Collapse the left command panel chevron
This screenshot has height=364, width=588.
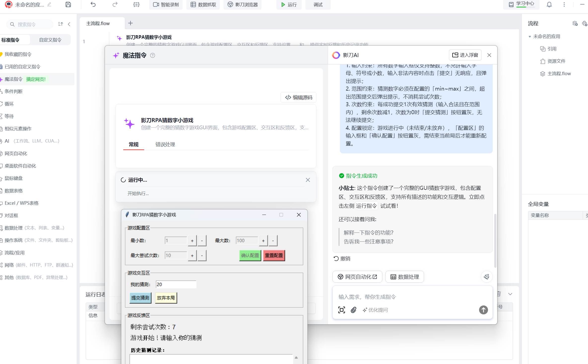(x=69, y=24)
